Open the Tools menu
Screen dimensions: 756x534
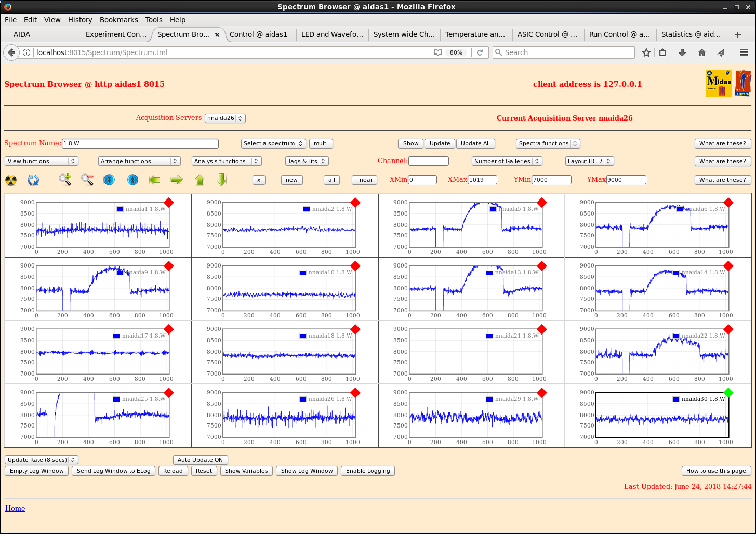coord(154,20)
